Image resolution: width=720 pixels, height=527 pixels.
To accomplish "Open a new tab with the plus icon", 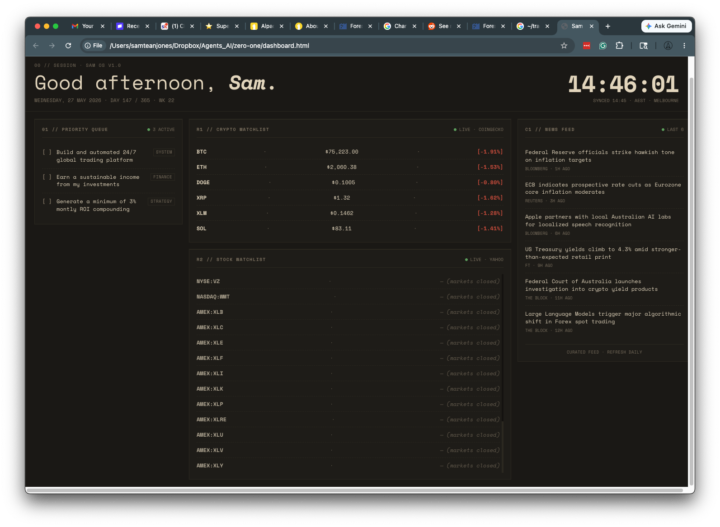I will click(608, 26).
